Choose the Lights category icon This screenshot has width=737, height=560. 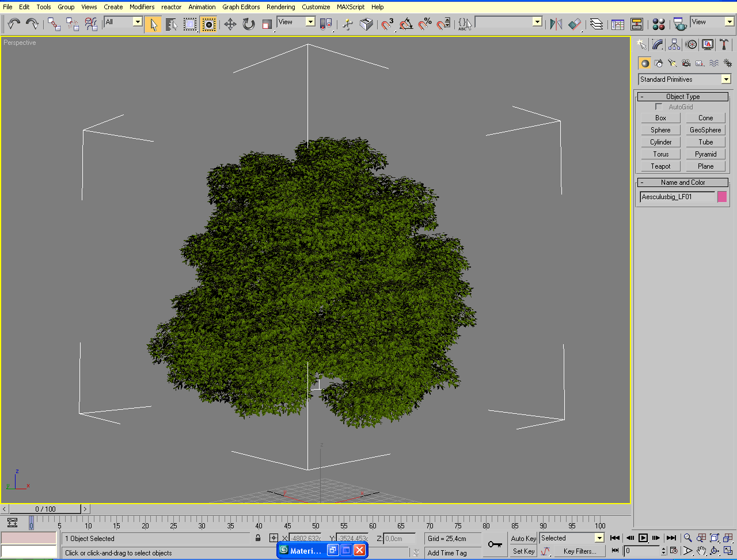pos(672,63)
